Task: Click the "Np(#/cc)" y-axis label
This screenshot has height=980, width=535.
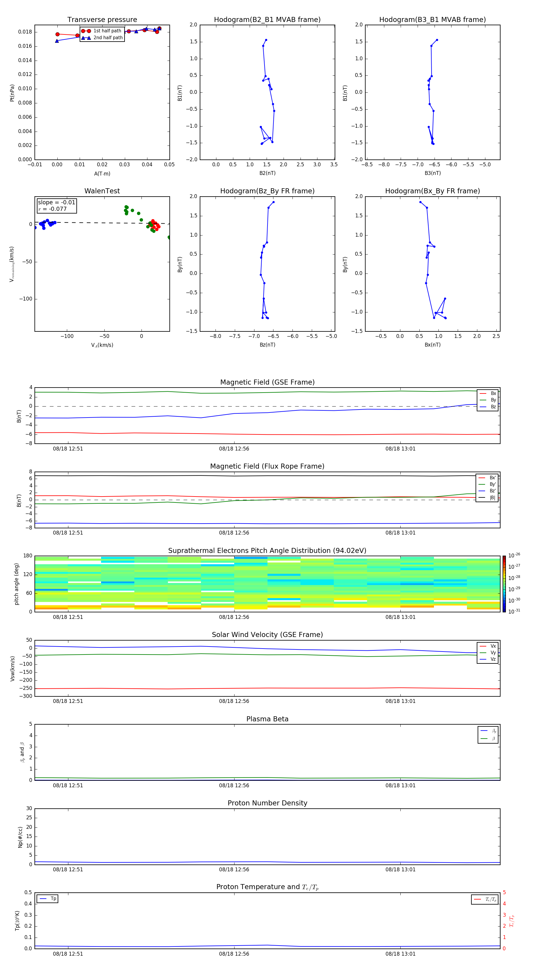Action: pyautogui.click(x=20, y=837)
